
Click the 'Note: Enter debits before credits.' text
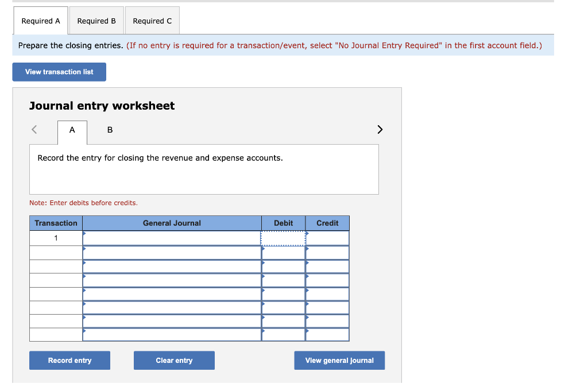[84, 203]
